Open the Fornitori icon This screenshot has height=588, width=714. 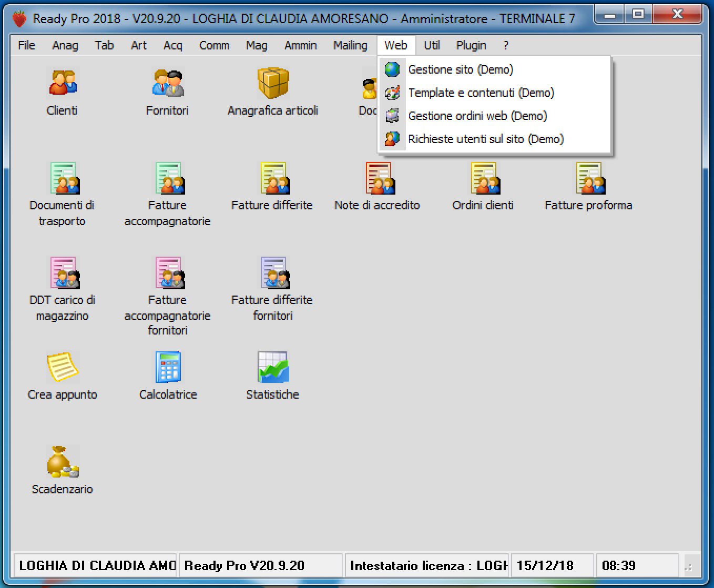pos(168,83)
